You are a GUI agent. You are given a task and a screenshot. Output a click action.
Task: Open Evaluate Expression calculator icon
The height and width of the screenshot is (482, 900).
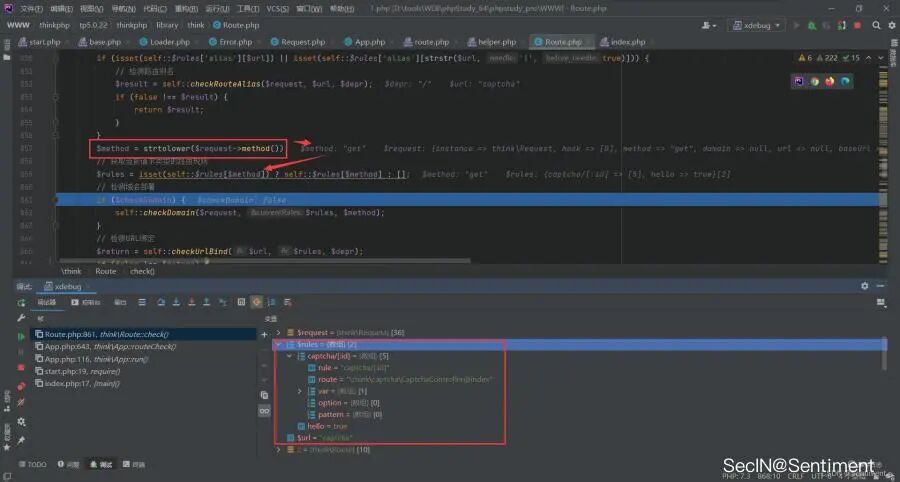(x=242, y=302)
